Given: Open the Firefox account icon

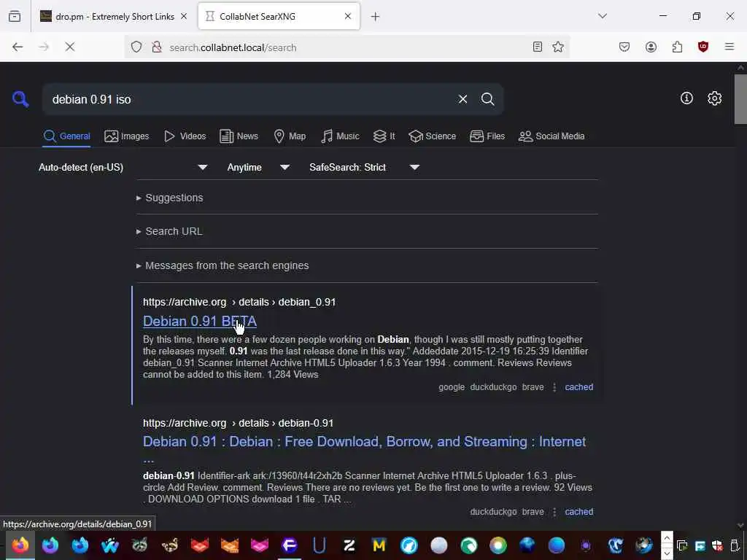Looking at the screenshot, I should (x=651, y=47).
